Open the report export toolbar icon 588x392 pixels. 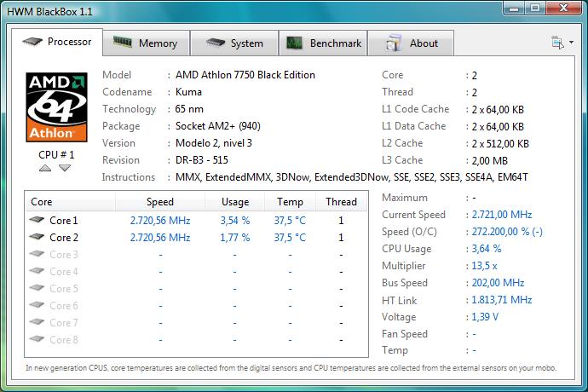point(557,43)
